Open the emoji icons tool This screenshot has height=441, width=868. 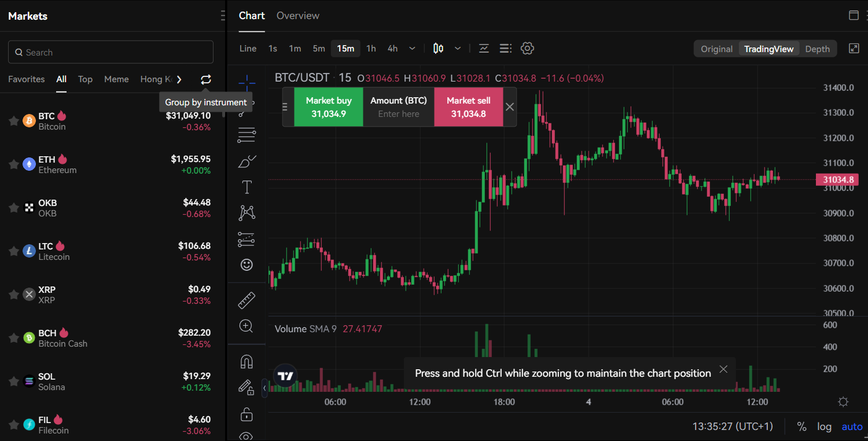(247, 264)
